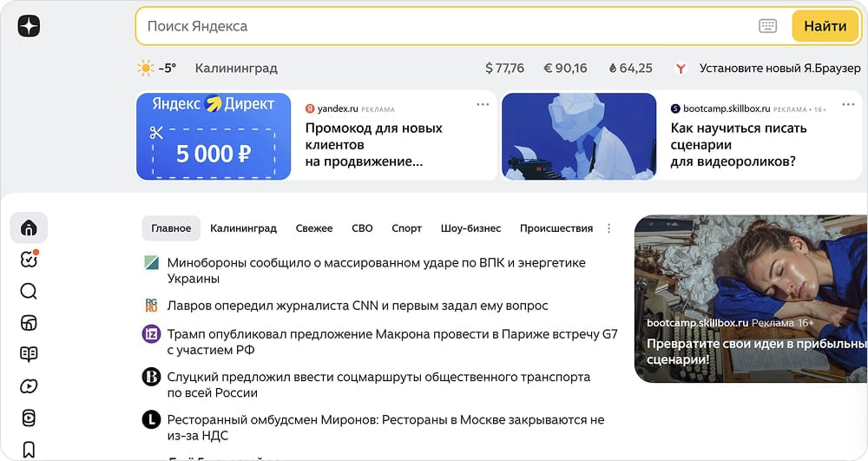
Task: Click the sleeping woman Skillbox ad image
Action: pyautogui.click(x=751, y=299)
